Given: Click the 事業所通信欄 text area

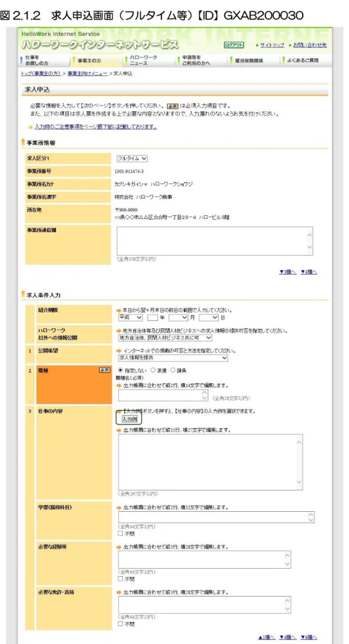Looking at the screenshot, I should pyautogui.click(x=215, y=241).
